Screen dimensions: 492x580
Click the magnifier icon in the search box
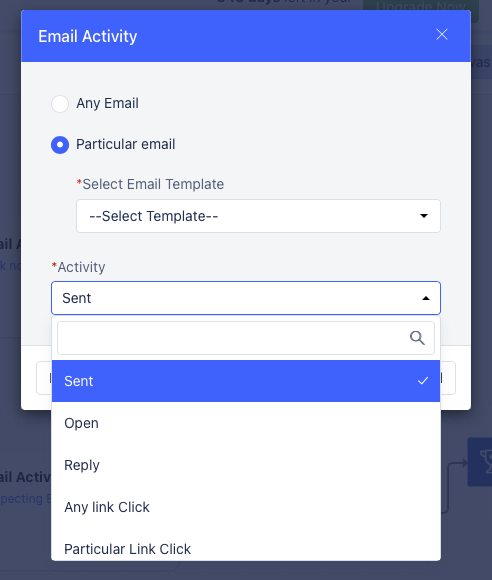[417, 338]
